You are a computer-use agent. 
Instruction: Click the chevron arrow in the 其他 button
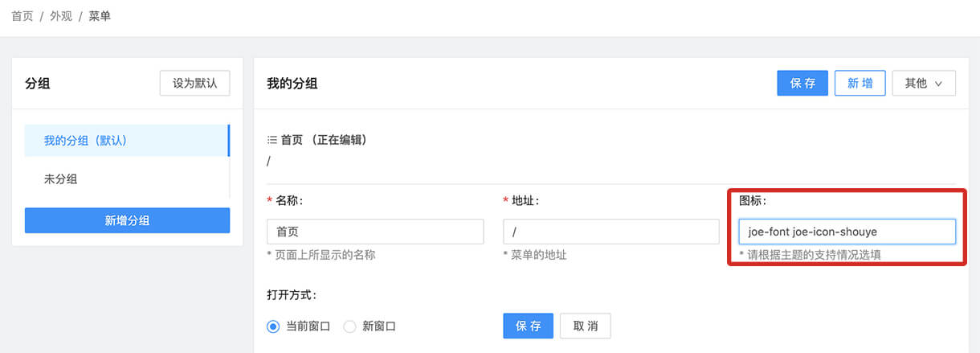pyautogui.click(x=937, y=84)
